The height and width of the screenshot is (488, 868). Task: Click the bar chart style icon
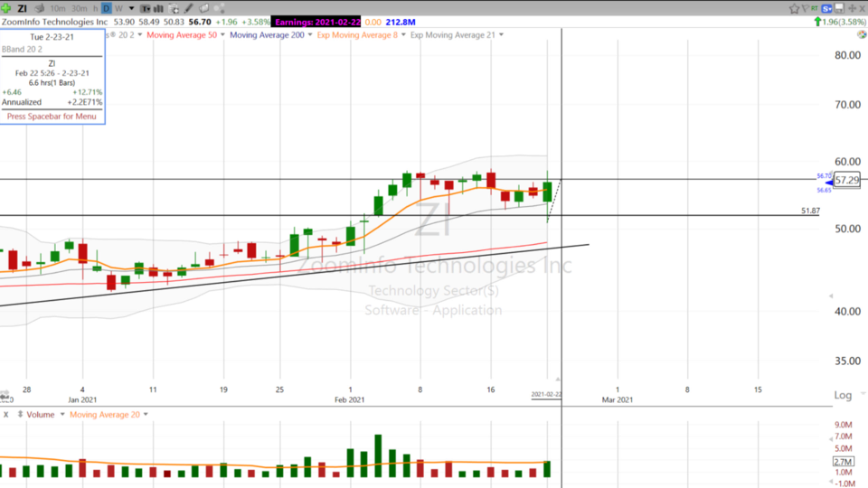(158, 8)
